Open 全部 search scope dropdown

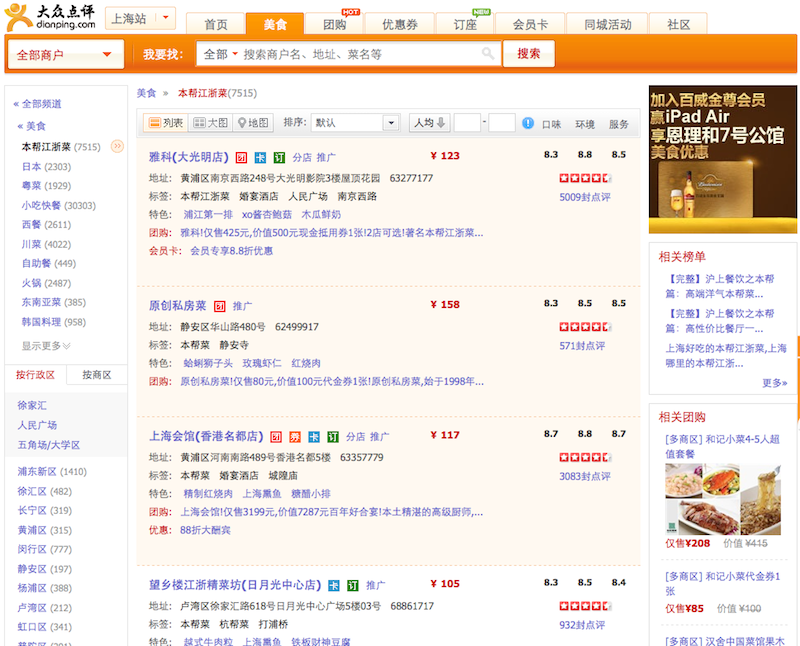220,54
